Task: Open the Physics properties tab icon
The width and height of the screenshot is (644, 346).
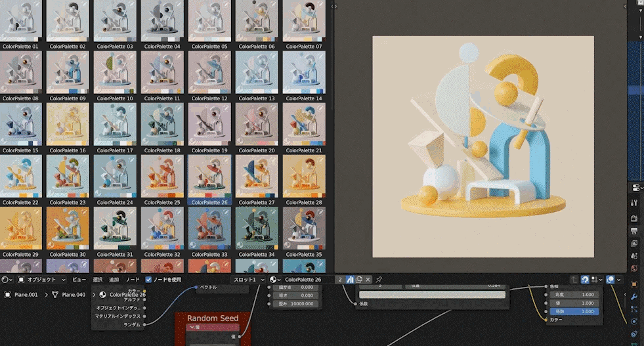Action: click(634, 321)
